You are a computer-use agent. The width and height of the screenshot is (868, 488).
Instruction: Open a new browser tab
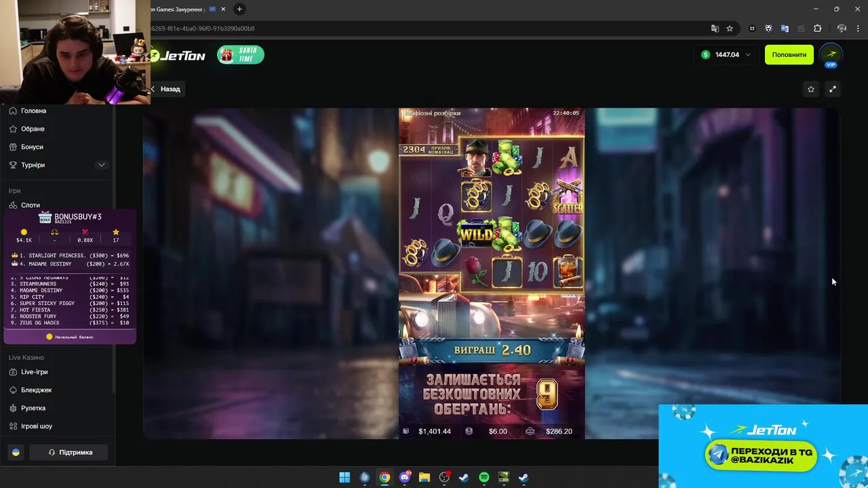[239, 9]
